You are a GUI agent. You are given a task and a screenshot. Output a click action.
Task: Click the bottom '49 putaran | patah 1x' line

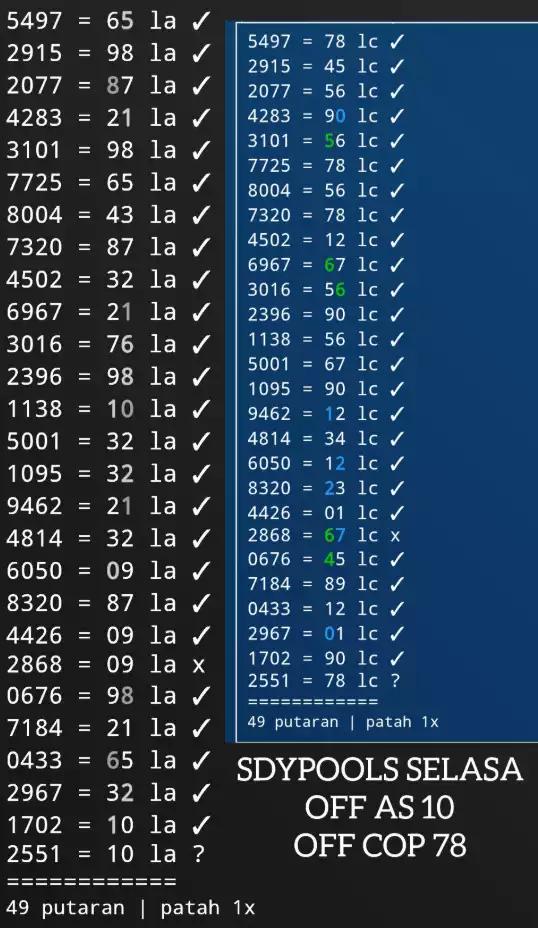pos(131,908)
